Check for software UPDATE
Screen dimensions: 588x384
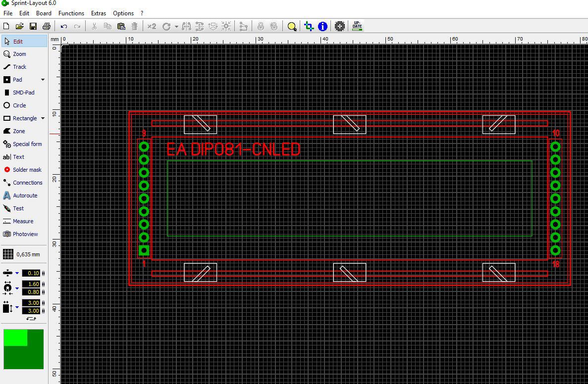click(357, 26)
